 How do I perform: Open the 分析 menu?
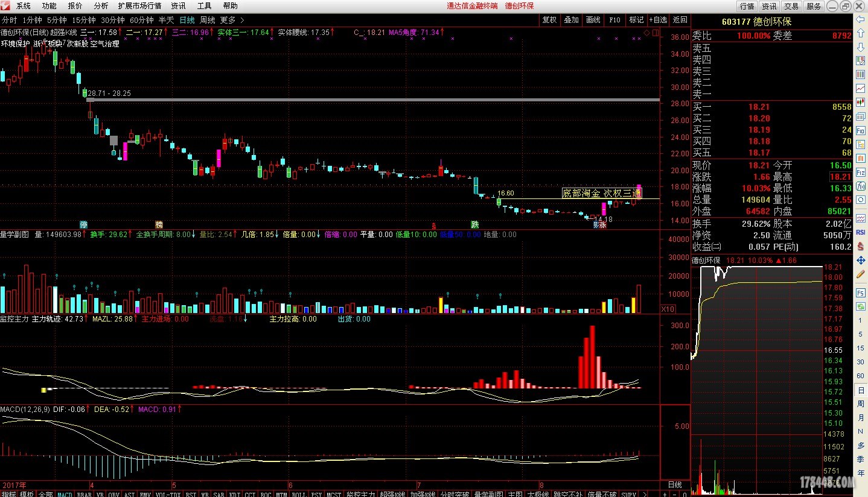click(x=101, y=6)
